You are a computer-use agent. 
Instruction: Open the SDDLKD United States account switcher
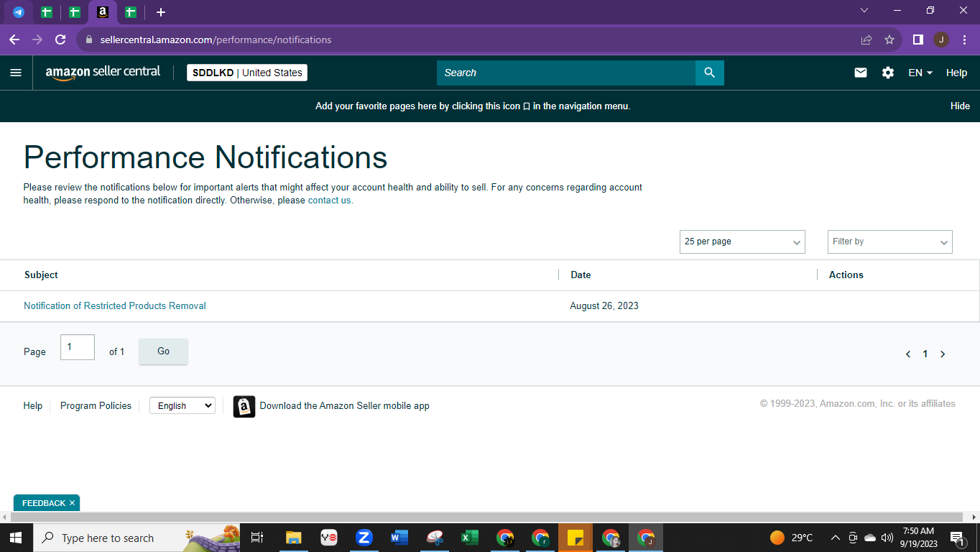(x=247, y=73)
